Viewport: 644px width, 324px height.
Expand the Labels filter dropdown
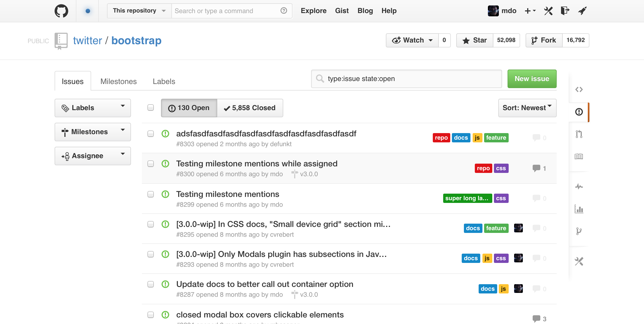pyautogui.click(x=93, y=108)
